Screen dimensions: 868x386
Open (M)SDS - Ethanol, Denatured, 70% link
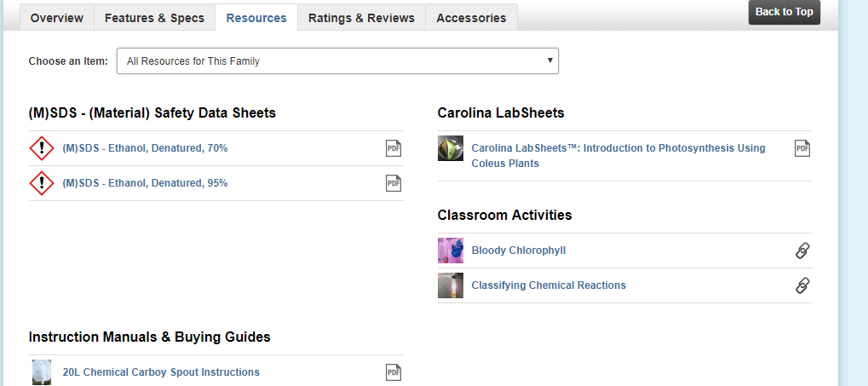[145, 148]
